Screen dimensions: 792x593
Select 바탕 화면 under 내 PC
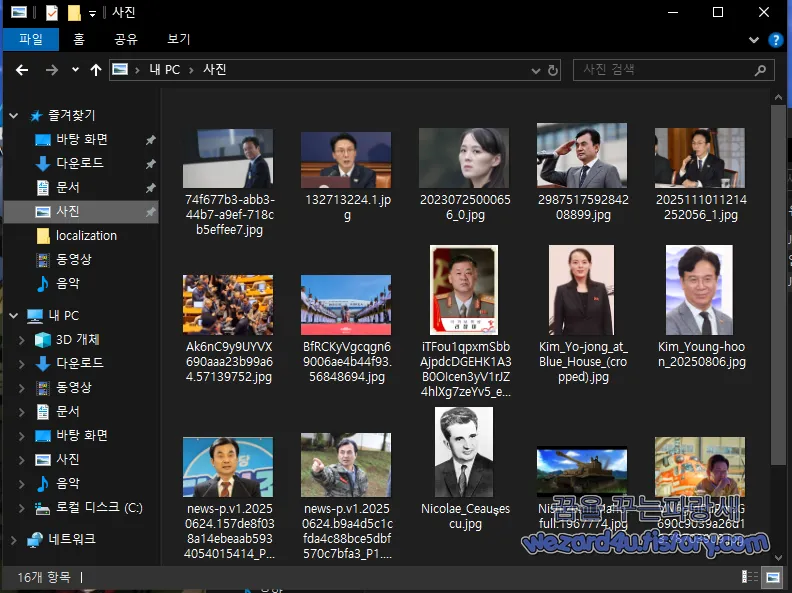click(x=81, y=435)
